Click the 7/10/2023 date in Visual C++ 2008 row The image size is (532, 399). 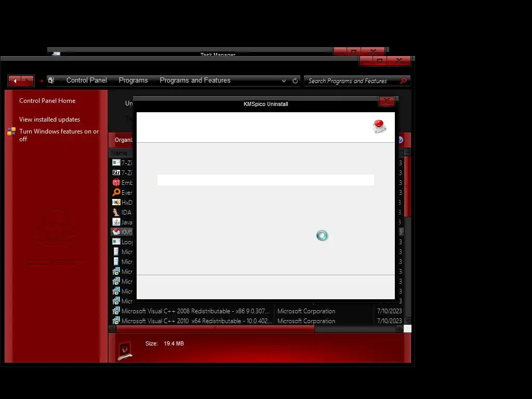coord(390,311)
